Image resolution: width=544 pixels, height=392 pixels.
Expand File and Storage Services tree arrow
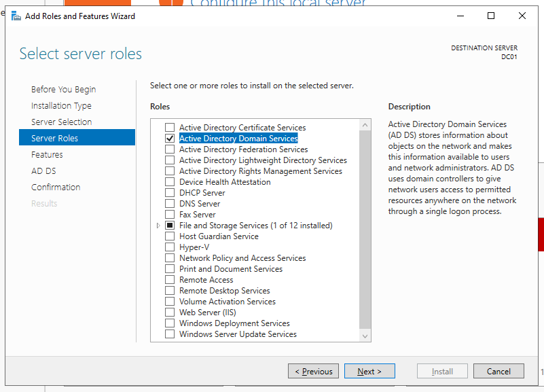coord(158,226)
